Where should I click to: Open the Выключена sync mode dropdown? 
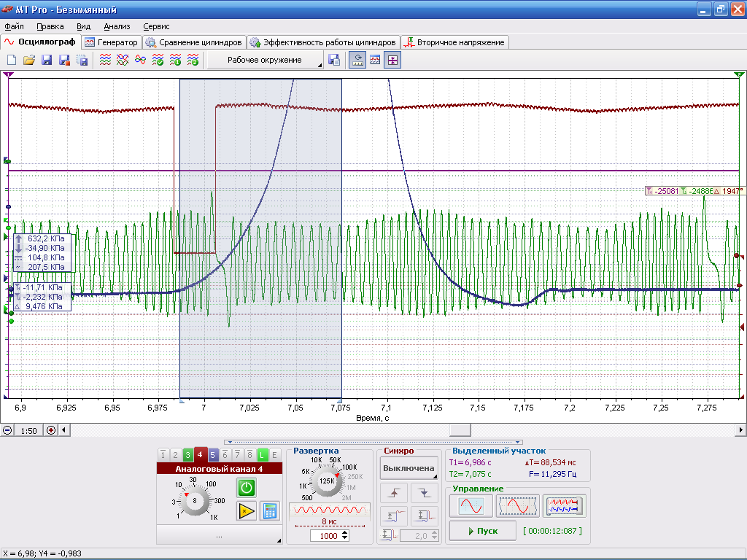click(x=409, y=468)
